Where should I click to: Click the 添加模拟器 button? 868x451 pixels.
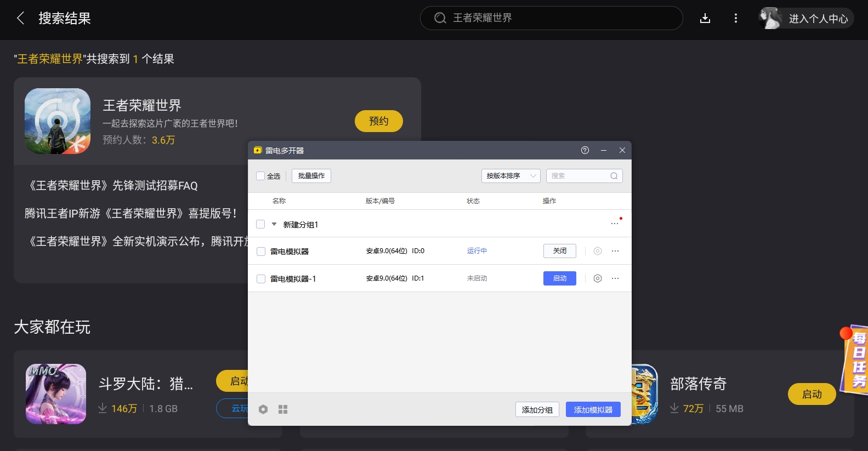coord(593,409)
